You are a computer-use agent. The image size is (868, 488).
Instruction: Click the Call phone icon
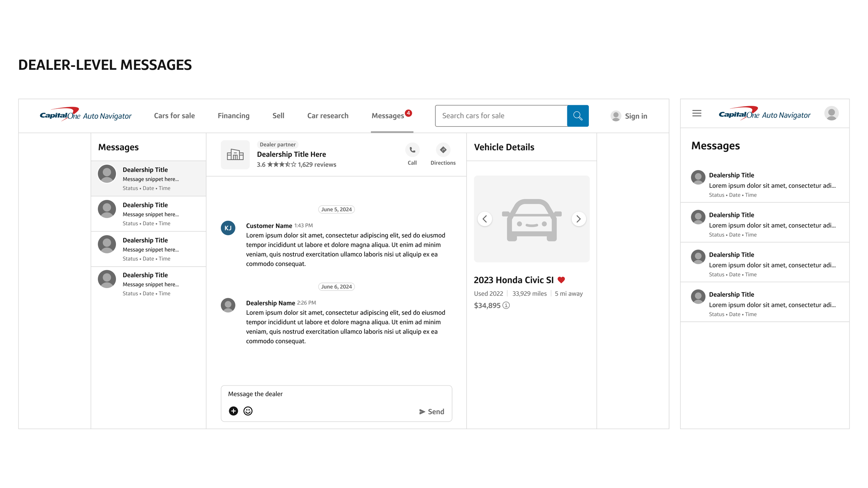pyautogui.click(x=412, y=150)
